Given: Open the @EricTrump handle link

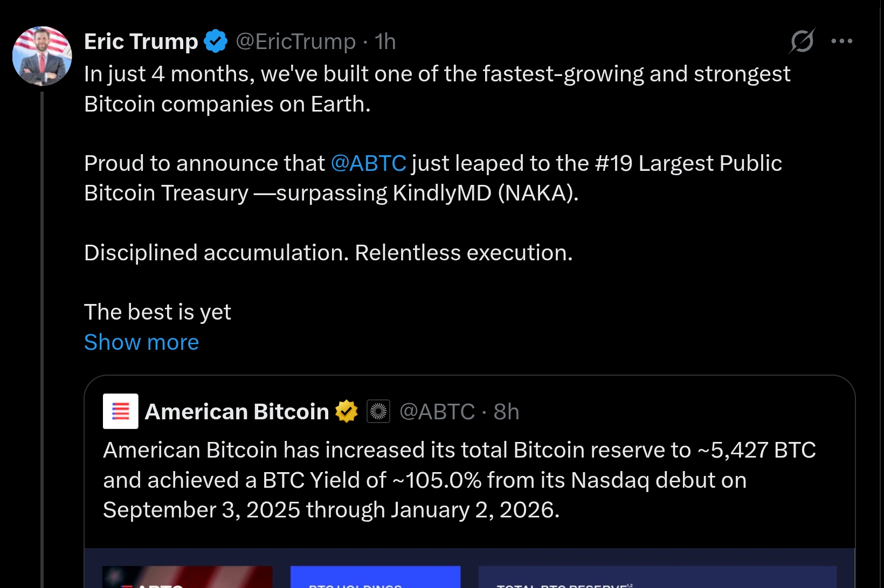Looking at the screenshot, I should pos(296,41).
